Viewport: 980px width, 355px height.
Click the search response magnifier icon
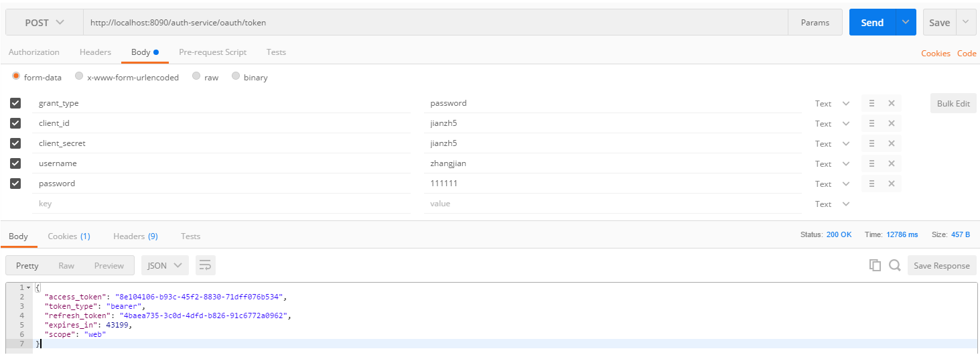click(894, 265)
